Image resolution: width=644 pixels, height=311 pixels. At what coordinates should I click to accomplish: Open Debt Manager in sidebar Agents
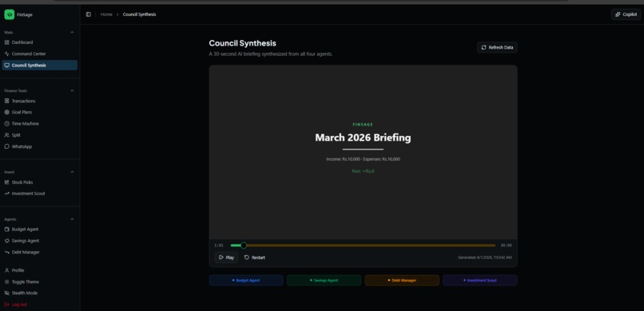coord(39,253)
